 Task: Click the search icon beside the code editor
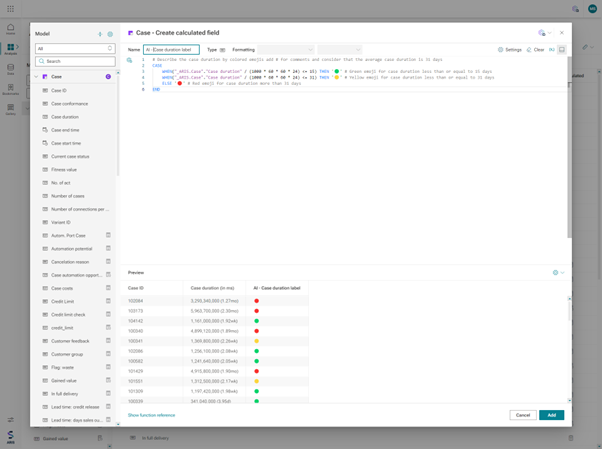click(x=129, y=60)
